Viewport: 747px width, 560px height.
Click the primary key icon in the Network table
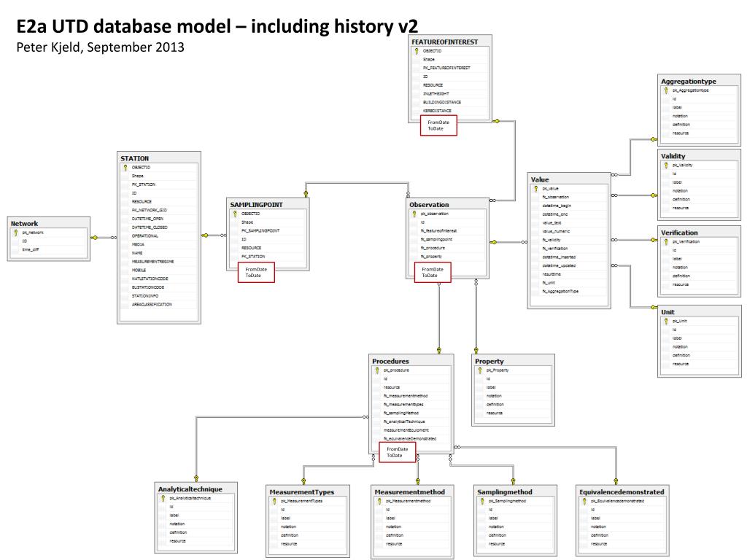[16, 233]
